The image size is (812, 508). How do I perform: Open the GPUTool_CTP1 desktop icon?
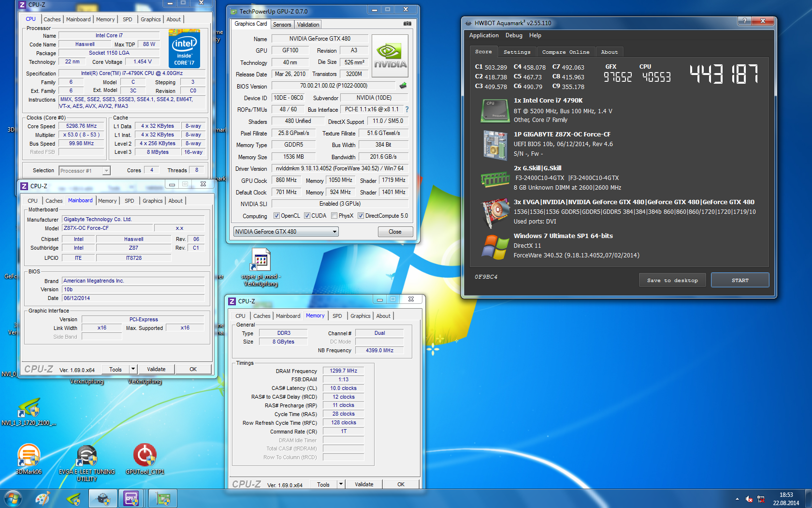pyautogui.click(x=145, y=459)
